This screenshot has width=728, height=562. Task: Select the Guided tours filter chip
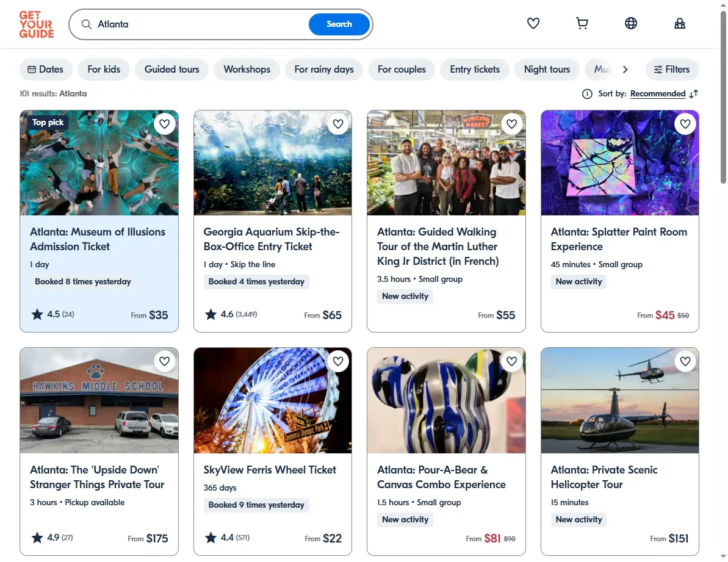[172, 69]
